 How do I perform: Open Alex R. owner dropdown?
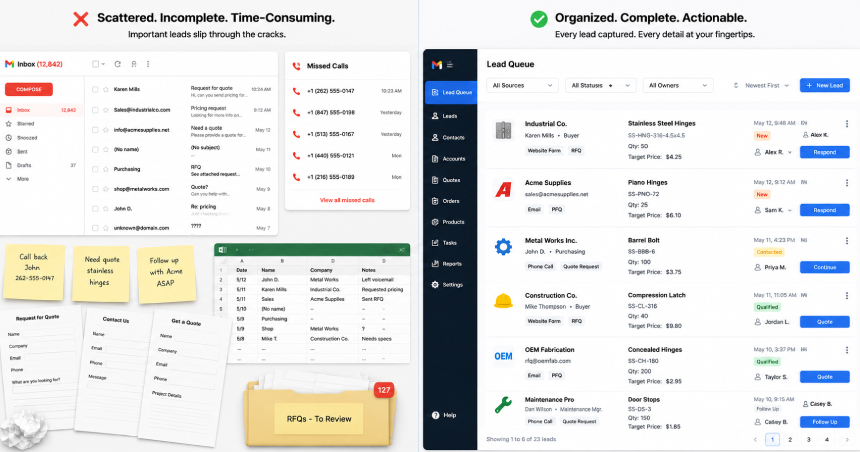pyautogui.click(x=773, y=152)
